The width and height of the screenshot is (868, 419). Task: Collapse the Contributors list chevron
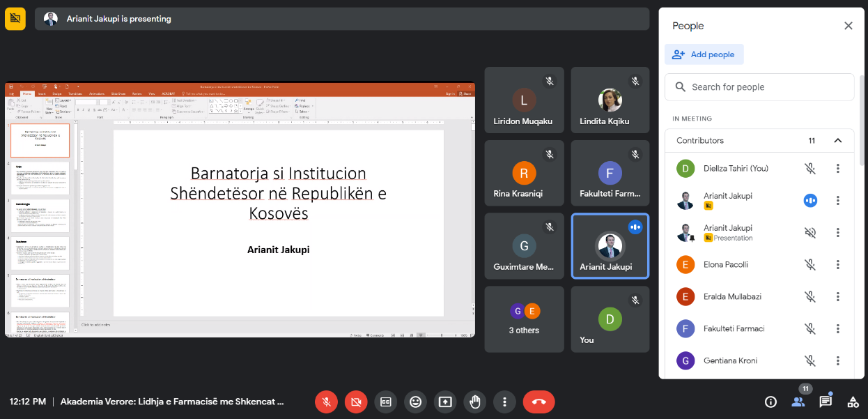838,140
